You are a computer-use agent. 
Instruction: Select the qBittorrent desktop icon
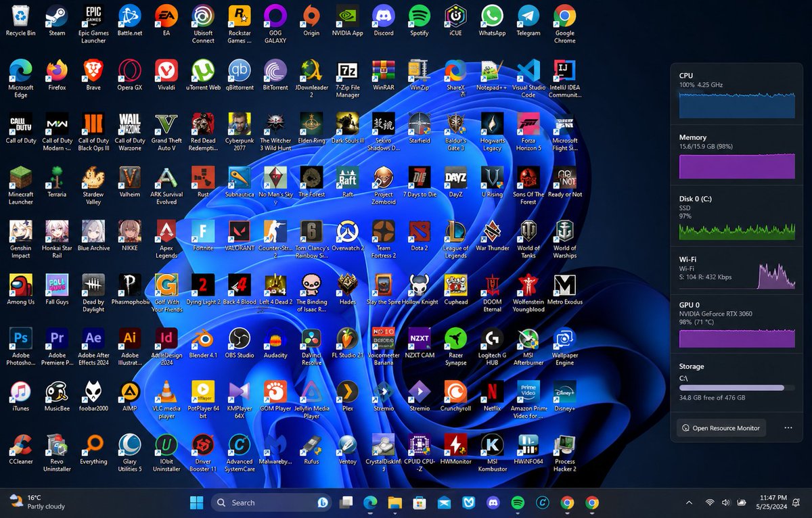click(239, 75)
